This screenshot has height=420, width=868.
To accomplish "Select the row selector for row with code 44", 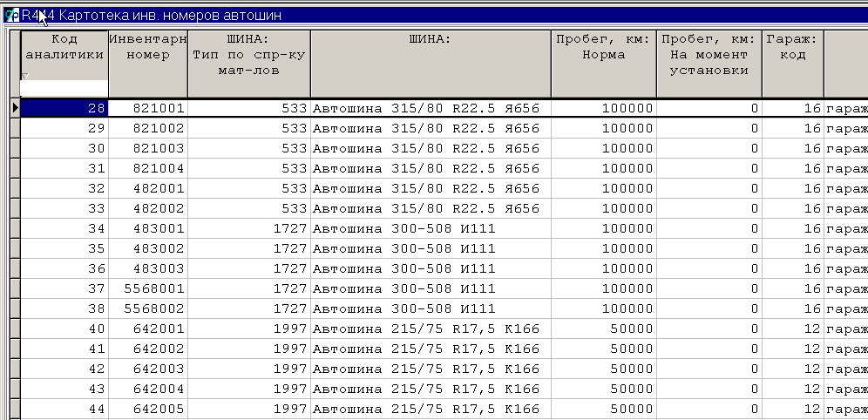I will tap(14, 409).
